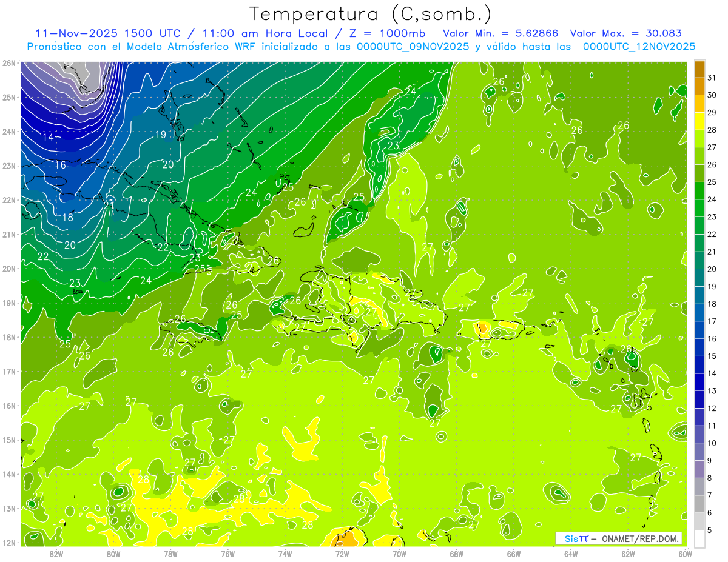Click the 18 contour label on the map

point(67,217)
